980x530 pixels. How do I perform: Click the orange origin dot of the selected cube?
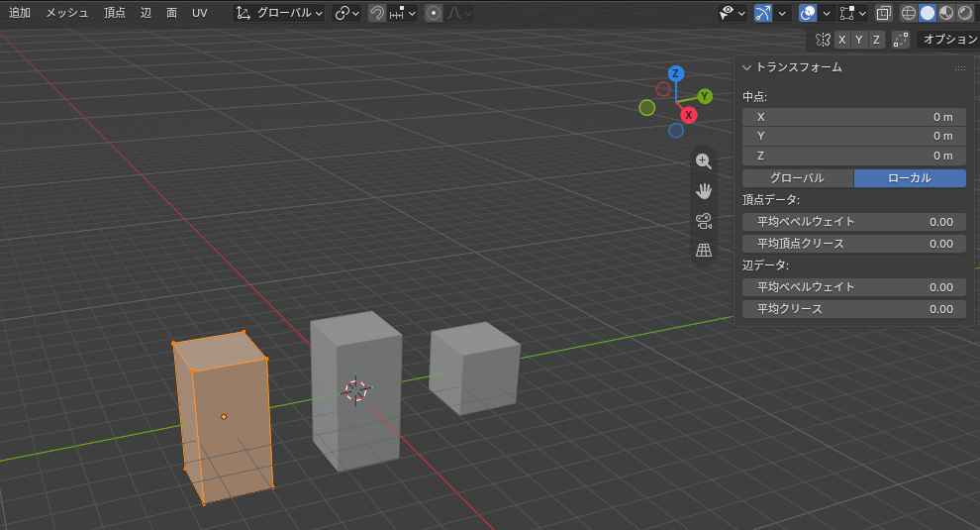tap(224, 417)
